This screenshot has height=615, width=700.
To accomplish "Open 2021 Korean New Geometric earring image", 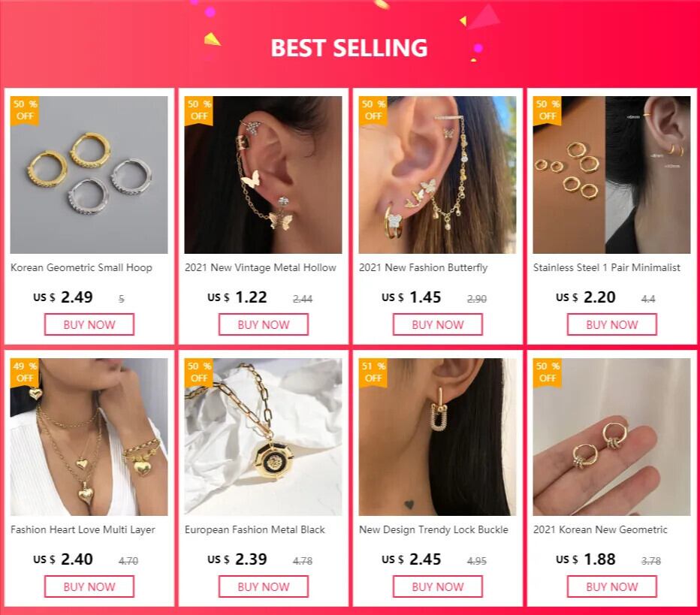I will tap(611, 437).
